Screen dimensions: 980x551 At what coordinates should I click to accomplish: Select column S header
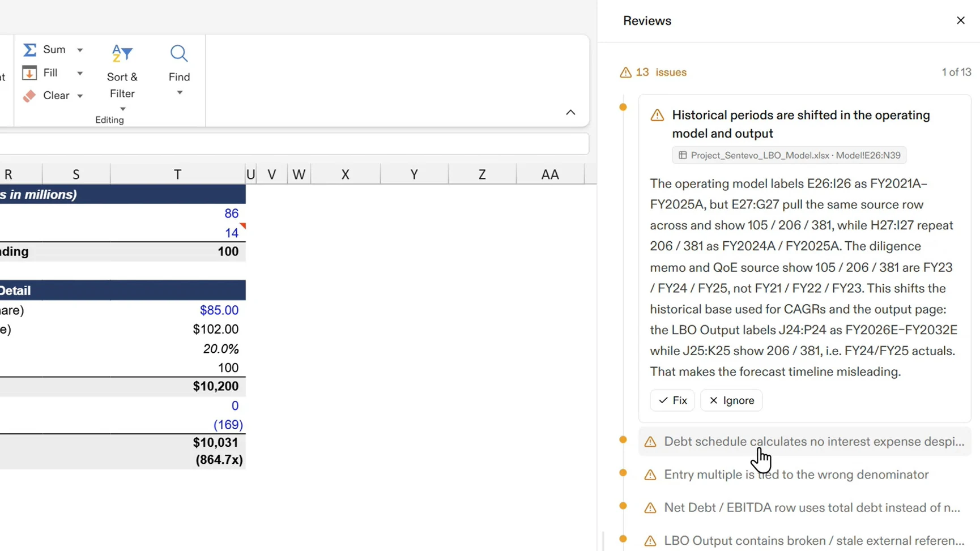tap(76, 174)
